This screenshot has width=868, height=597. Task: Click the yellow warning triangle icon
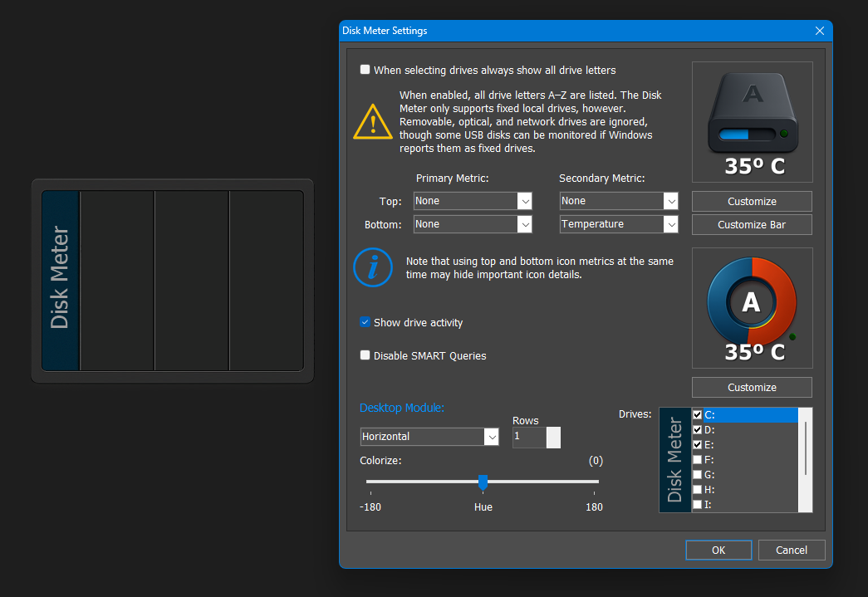pyautogui.click(x=373, y=122)
